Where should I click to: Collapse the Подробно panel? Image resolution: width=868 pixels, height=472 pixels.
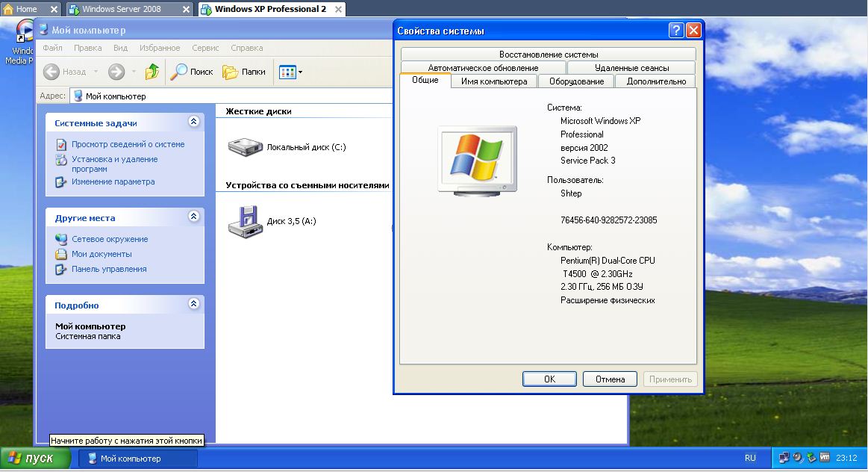click(194, 303)
